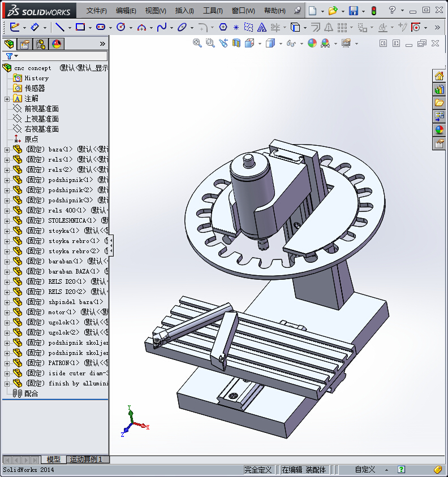448x477 pixels.
Task: Click the New document icon
Action: point(312,11)
